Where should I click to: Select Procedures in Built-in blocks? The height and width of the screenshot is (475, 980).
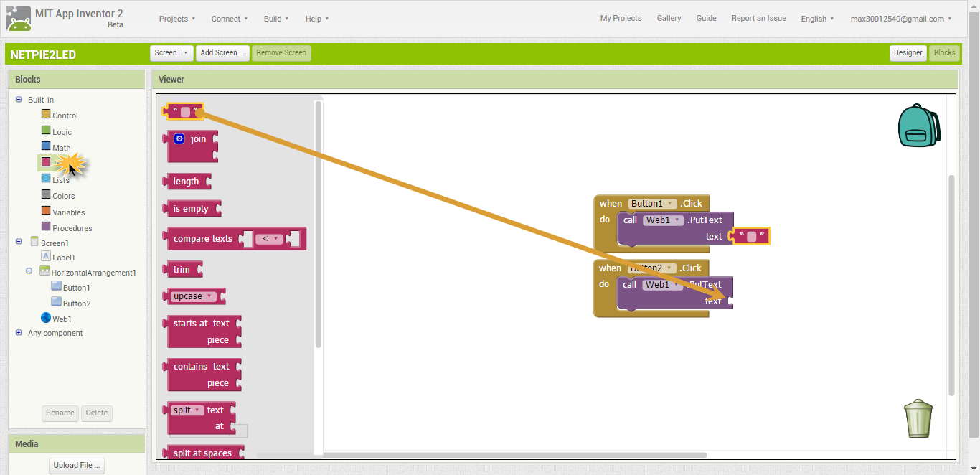(72, 228)
